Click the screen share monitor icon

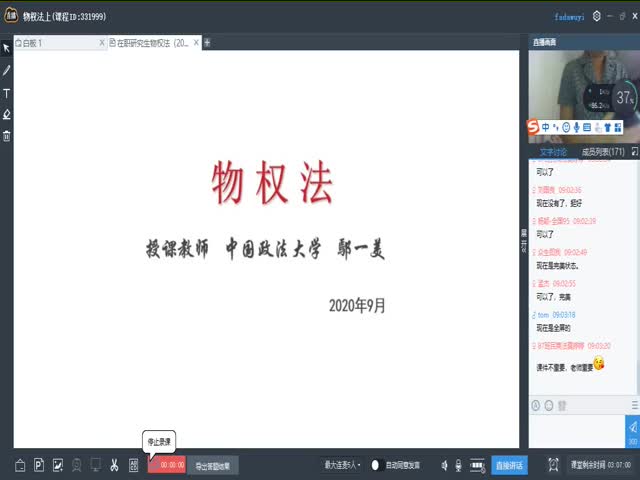[96, 465]
